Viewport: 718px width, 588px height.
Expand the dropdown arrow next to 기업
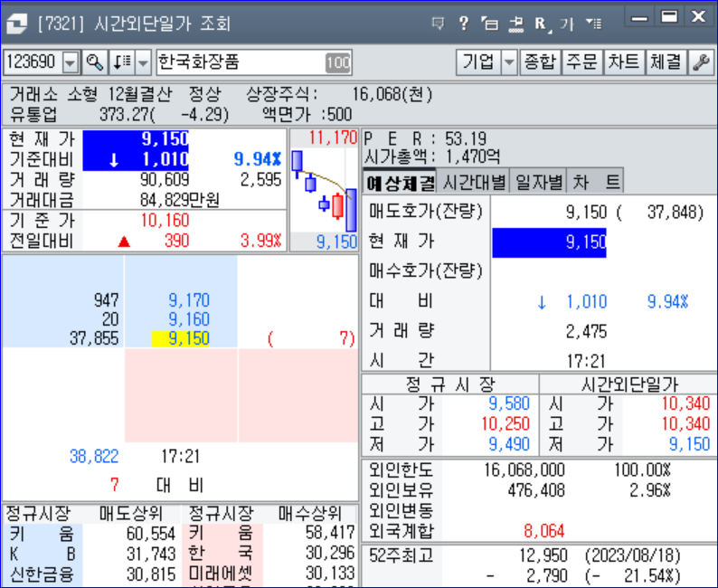(x=509, y=62)
